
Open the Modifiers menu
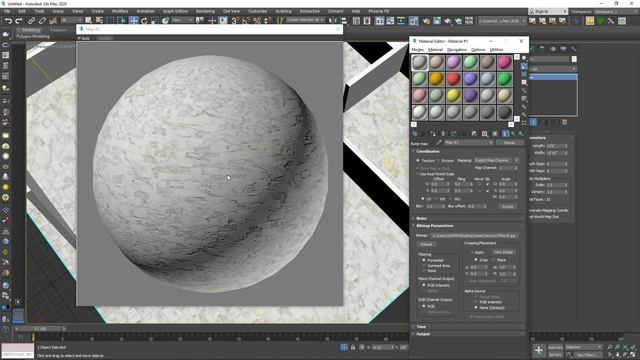[x=120, y=11]
